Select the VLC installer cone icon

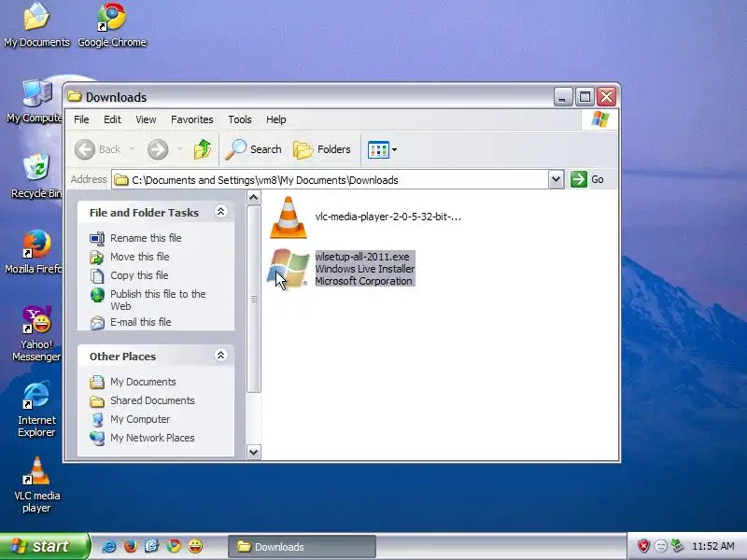(x=289, y=217)
